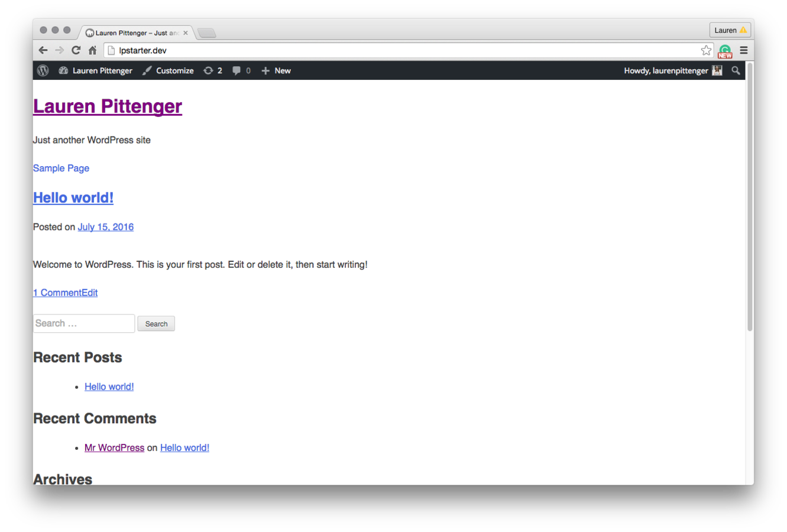This screenshot has height=532, width=787.
Task: Open the Lauren Pittenger dashboard menu
Action: click(x=95, y=70)
